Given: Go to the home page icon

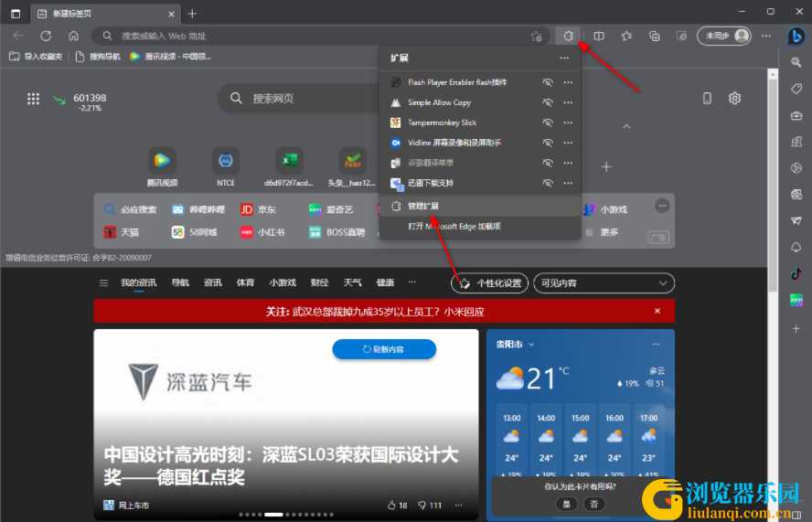Looking at the screenshot, I should [73, 36].
